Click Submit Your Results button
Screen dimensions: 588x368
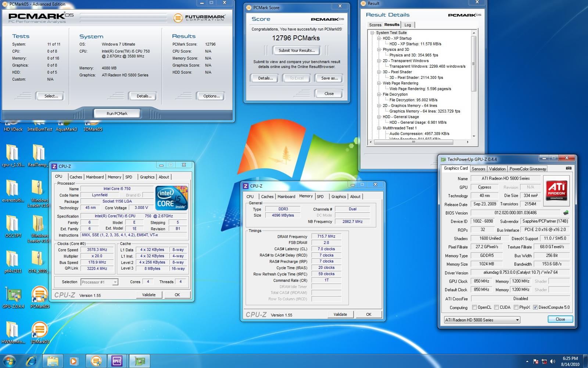(x=297, y=50)
